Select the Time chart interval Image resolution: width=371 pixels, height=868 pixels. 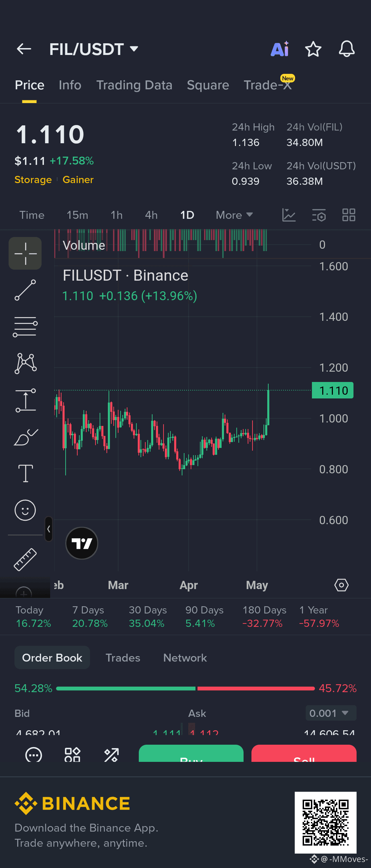(x=32, y=215)
